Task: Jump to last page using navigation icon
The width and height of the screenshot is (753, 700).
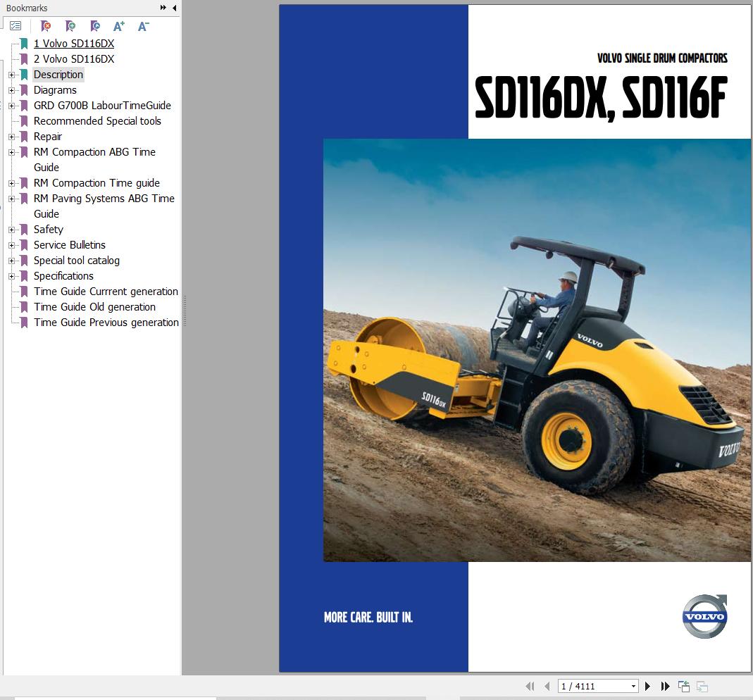Action: [x=665, y=686]
